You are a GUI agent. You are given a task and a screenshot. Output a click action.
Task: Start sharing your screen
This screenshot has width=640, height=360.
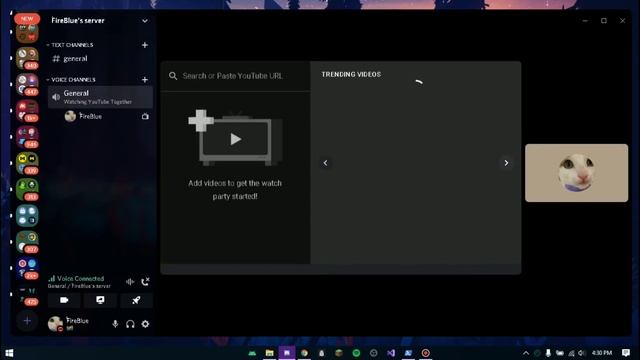click(x=100, y=300)
